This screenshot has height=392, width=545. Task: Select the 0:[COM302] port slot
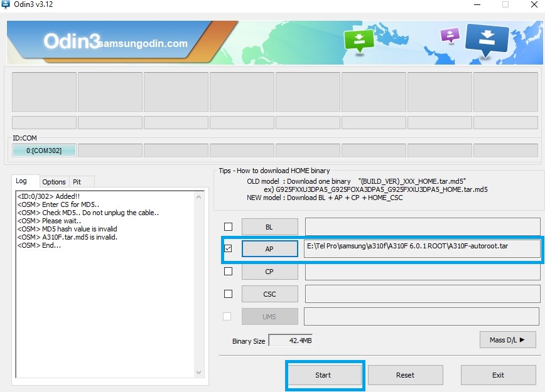[x=44, y=151]
